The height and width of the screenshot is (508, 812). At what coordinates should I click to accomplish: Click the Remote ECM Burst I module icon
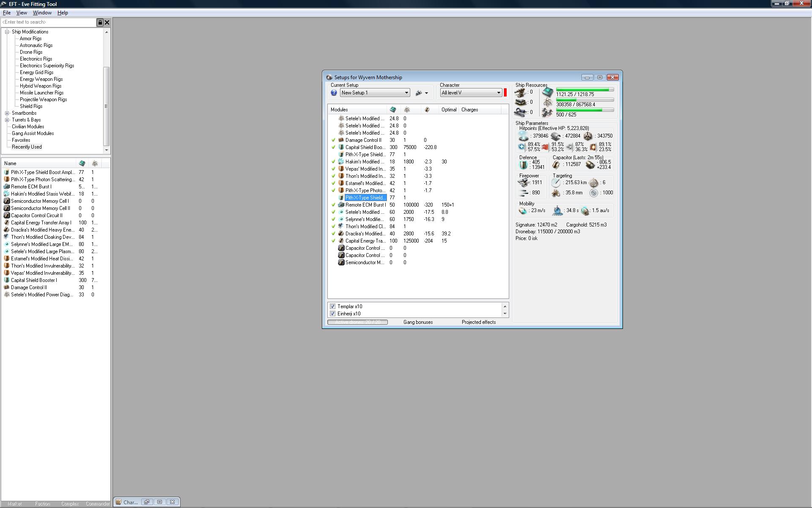click(x=341, y=205)
